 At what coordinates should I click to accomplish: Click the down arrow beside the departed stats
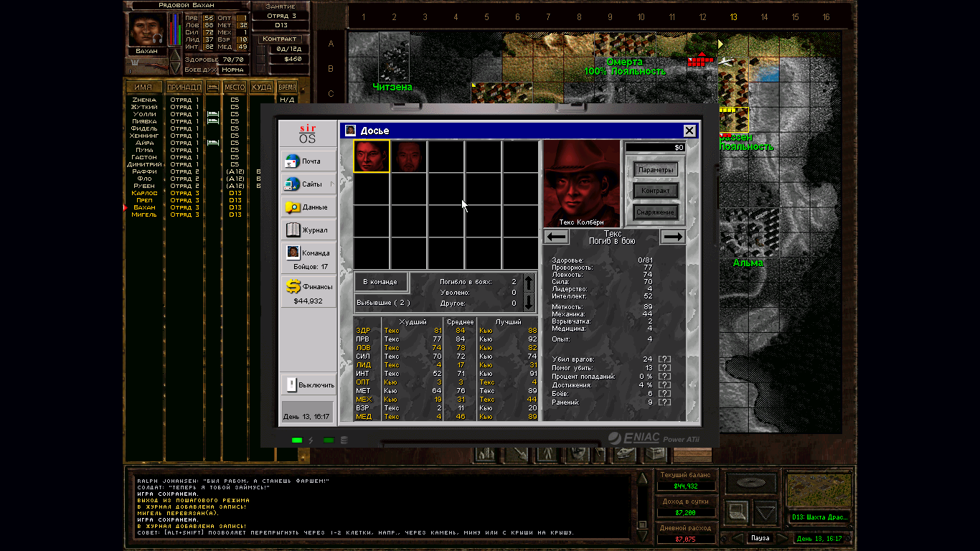(x=529, y=302)
